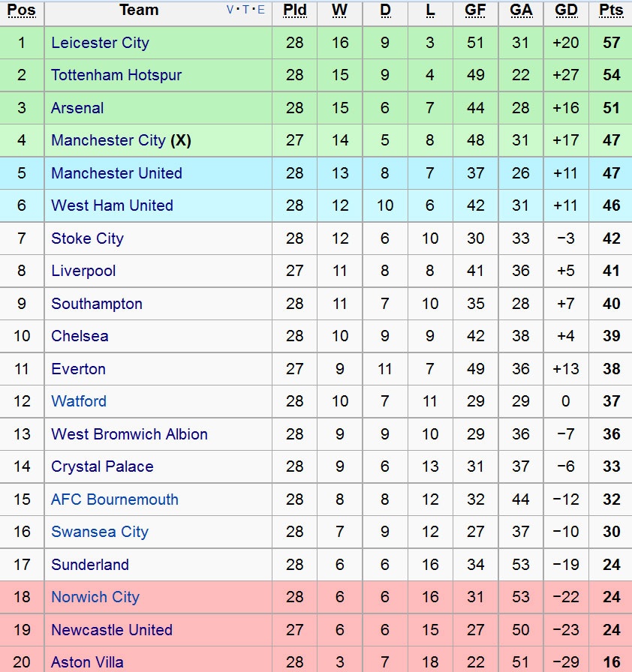This screenshot has width=632, height=672.
Task: Click the V (view template) link
Action: pyautogui.click(x=230, y=10)
